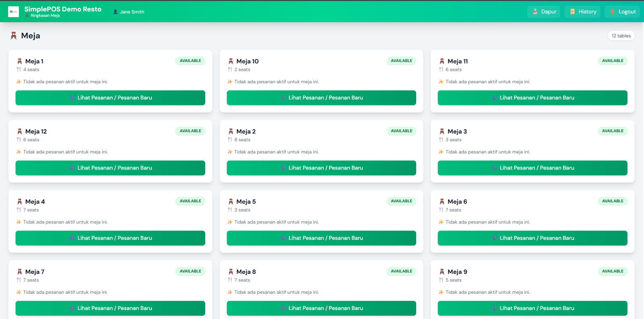Click the SimplePOS logo icon in header
This screenshot has height=319, width=644.
tap(13, 12)
